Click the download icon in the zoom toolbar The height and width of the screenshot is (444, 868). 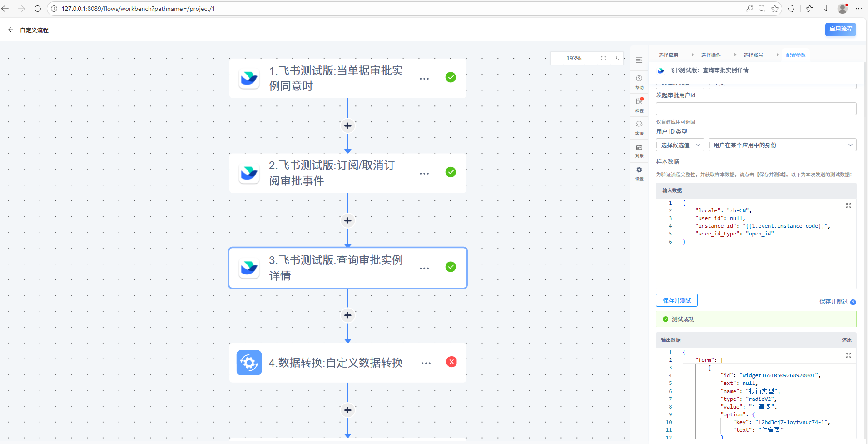617,58
